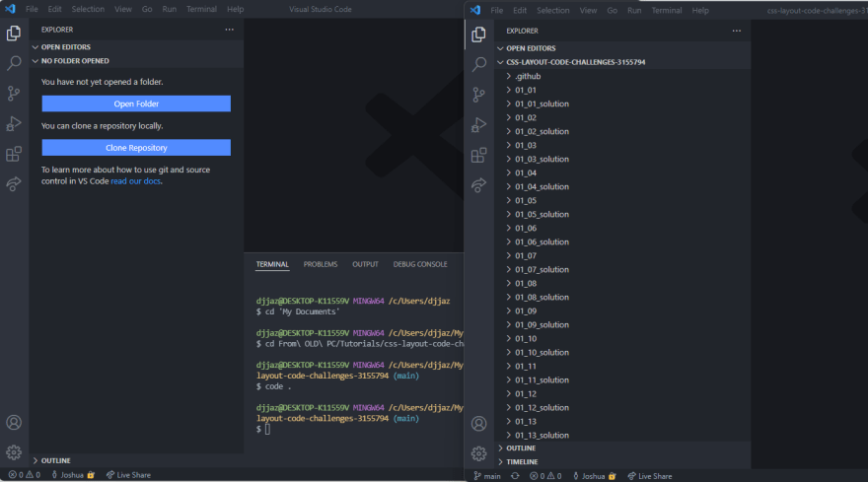Expand the 01_13 folder
Screen dimensions: 868x482
(622, 421)
